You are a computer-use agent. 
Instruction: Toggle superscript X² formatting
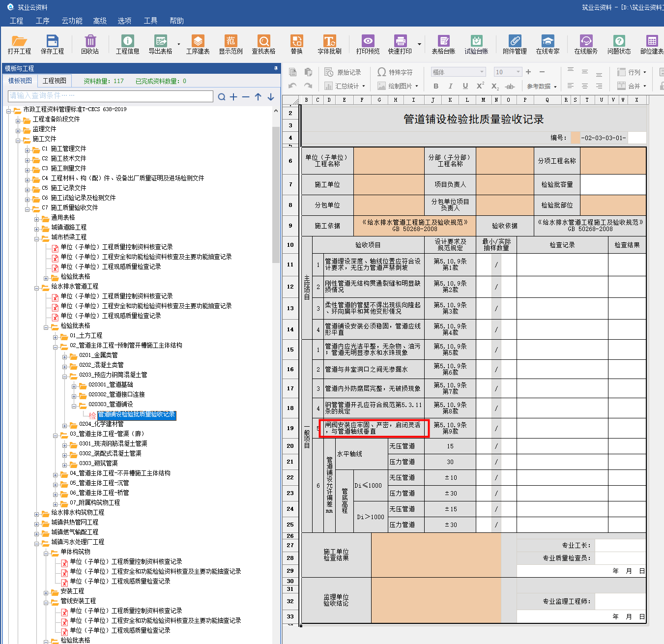pyautogui.click(x=480, y=86)
